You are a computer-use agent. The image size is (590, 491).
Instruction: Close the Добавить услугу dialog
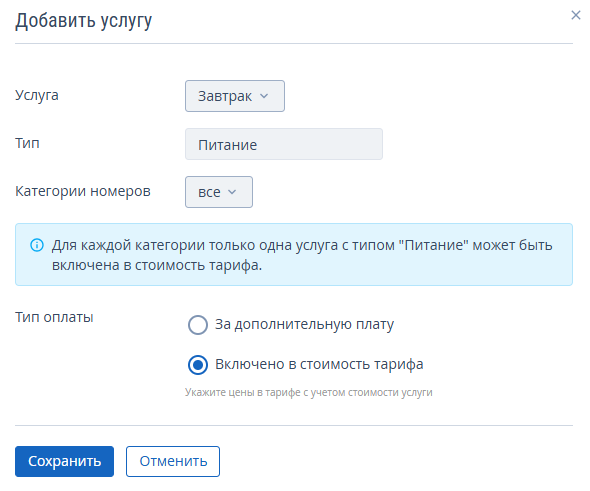tap(575, 15)
